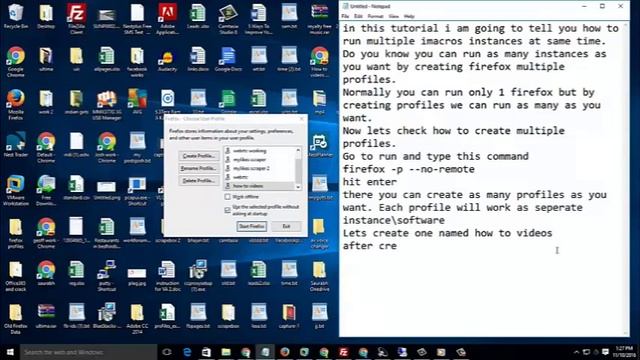Close the Firefox Choose User Profile dialog

[302, 119]
